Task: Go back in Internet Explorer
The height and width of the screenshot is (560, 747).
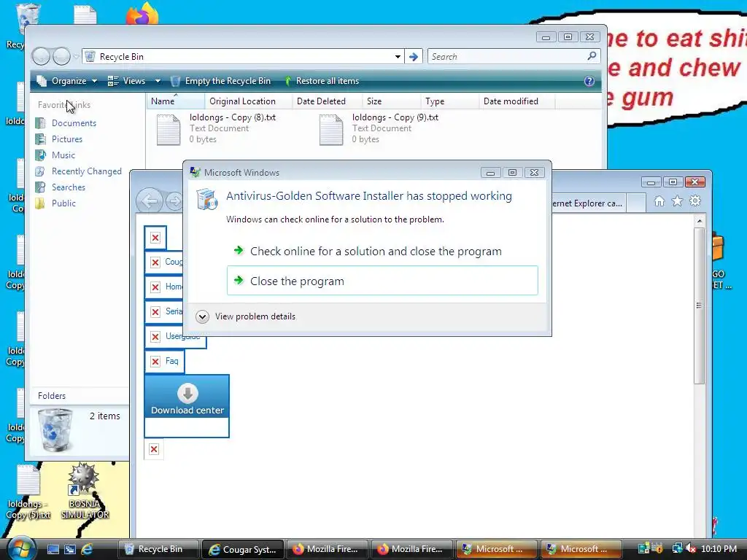Action: coord(150,201)
